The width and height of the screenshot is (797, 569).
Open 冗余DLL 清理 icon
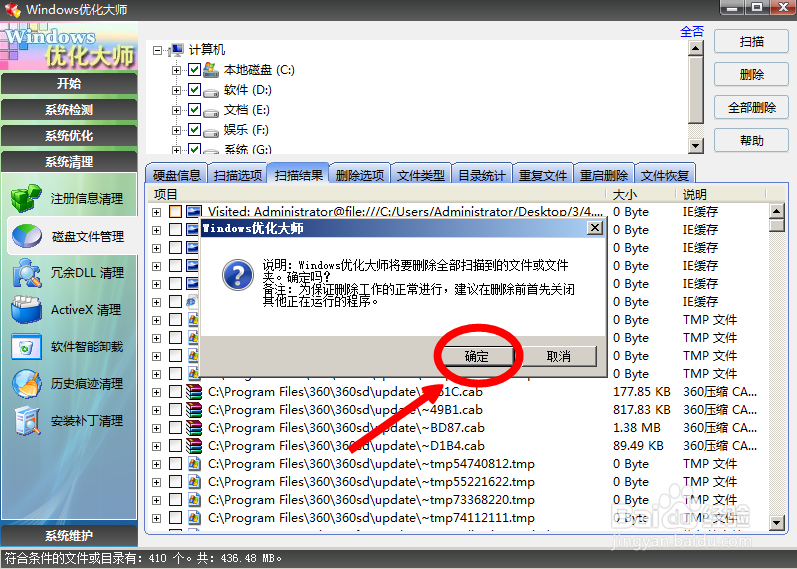[26, 273]
